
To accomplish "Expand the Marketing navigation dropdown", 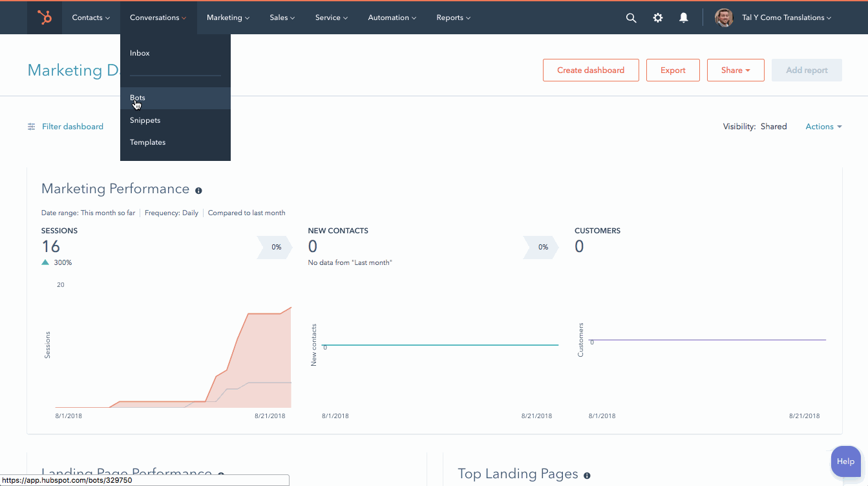I will [x=228, y=17].
